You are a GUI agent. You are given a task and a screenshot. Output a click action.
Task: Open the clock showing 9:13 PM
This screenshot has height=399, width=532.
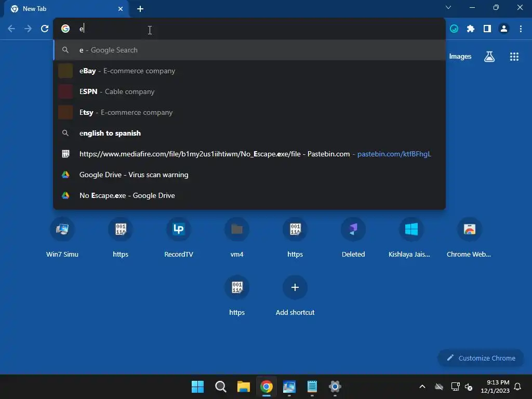(x=495, y=387)
